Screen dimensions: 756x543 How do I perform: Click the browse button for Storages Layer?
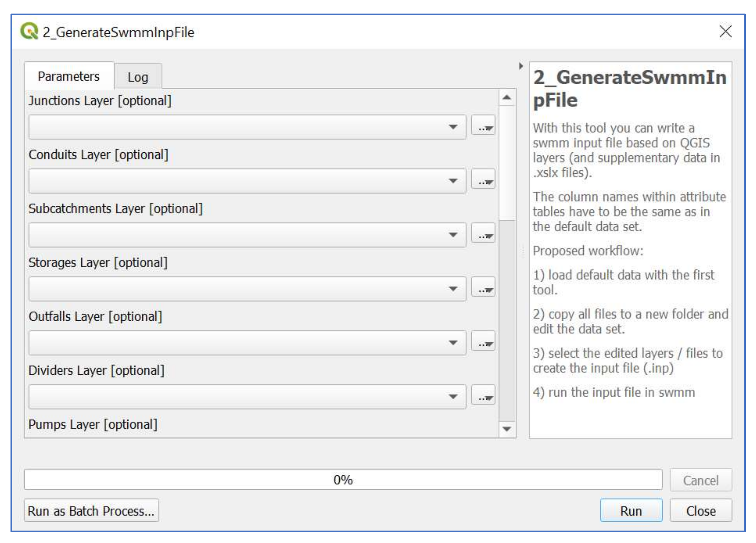(x=483, y=289)
